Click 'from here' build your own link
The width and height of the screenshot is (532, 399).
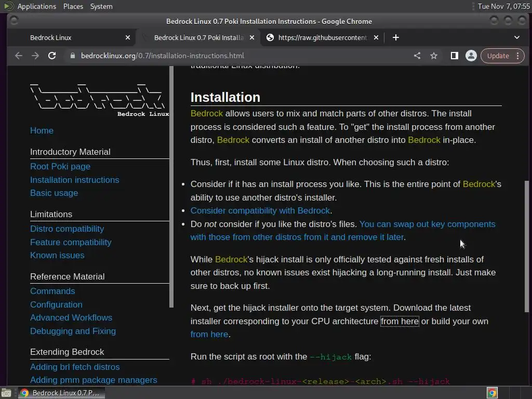(209, 335)
